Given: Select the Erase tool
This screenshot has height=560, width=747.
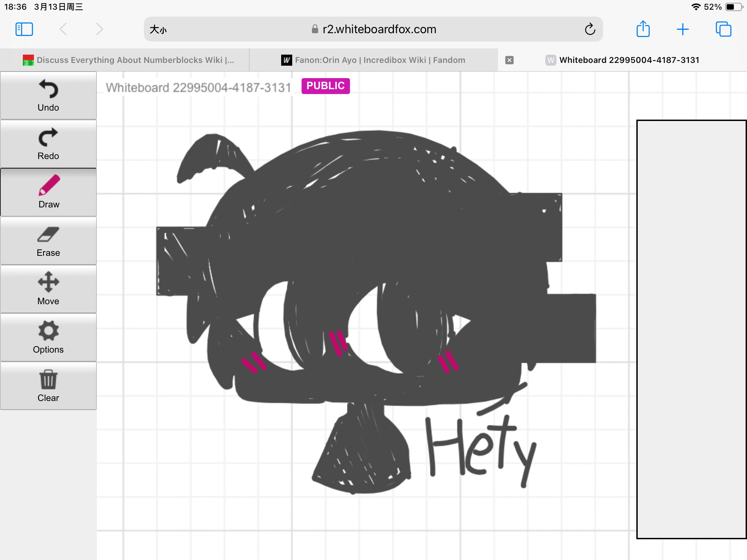Looking at the screenshot, I should [48, 241].
